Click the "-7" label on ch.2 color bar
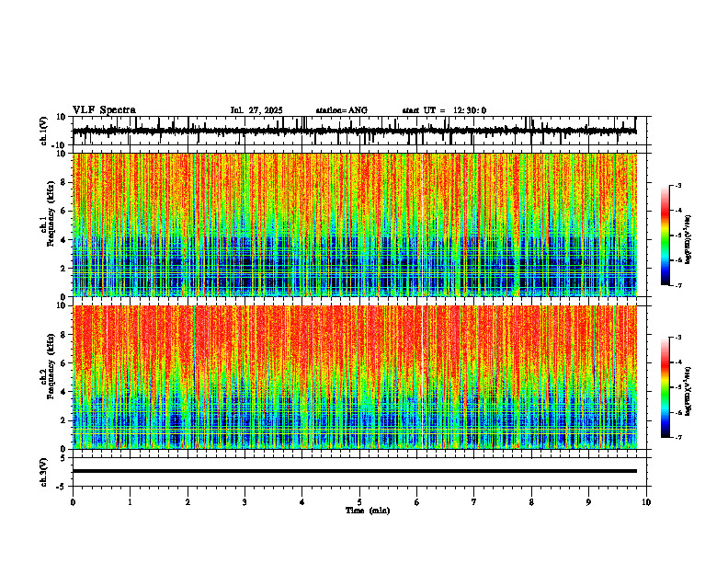Screen dimensions: 728x563 (677, 438)
